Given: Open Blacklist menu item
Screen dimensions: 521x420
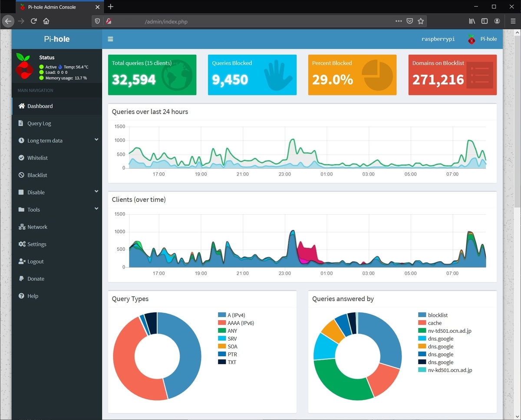Looking at the screenshot, I should pos(57,175).
